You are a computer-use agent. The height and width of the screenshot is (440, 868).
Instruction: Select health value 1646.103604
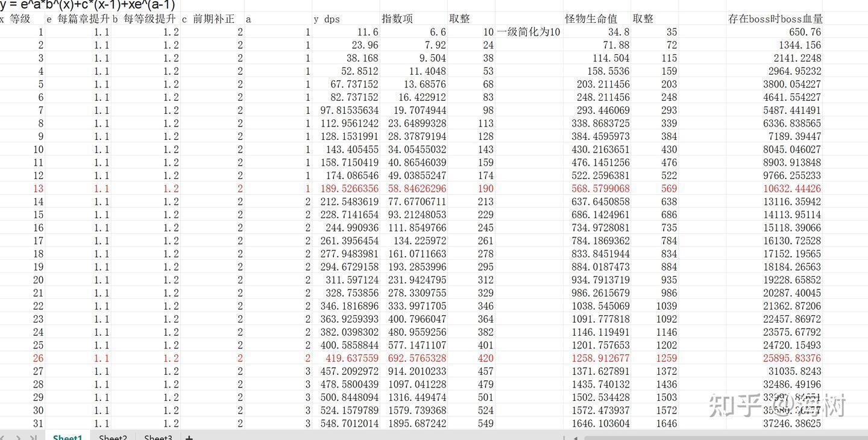point(597,423)
